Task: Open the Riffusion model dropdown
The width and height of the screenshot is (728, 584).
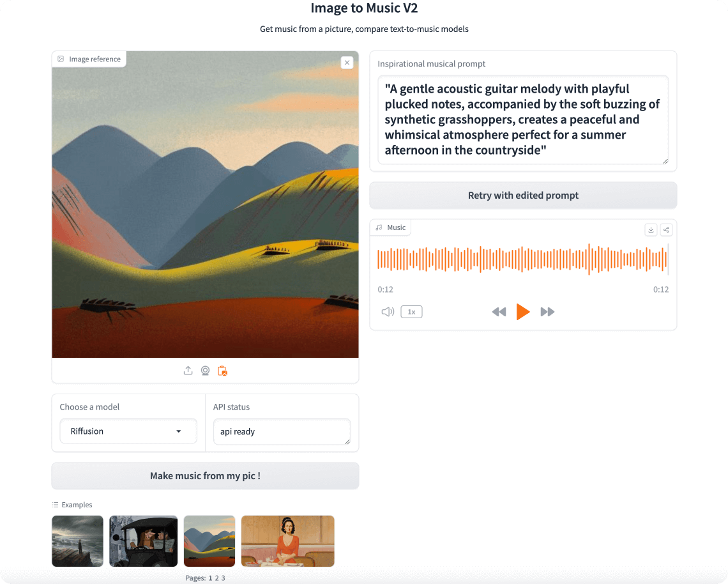Action: (128, 431)
